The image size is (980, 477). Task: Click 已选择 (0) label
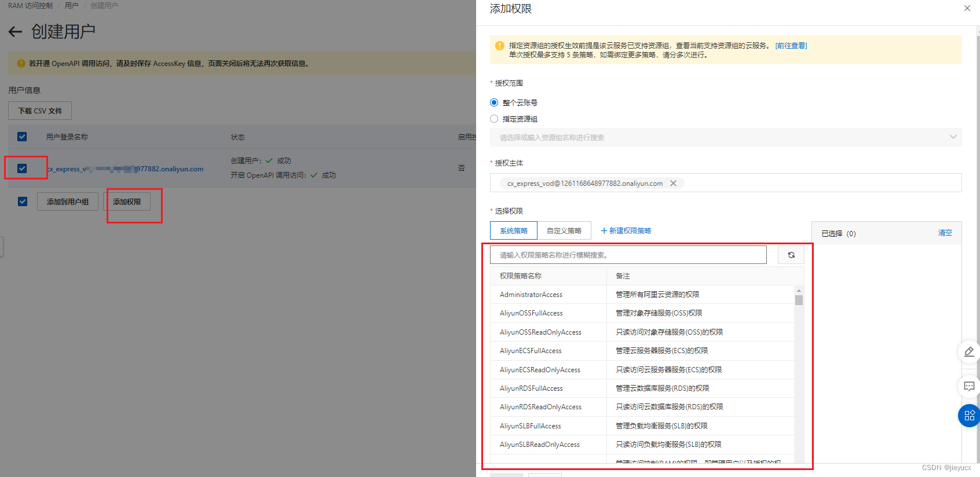pyautogui.click(x=838, y=234)
